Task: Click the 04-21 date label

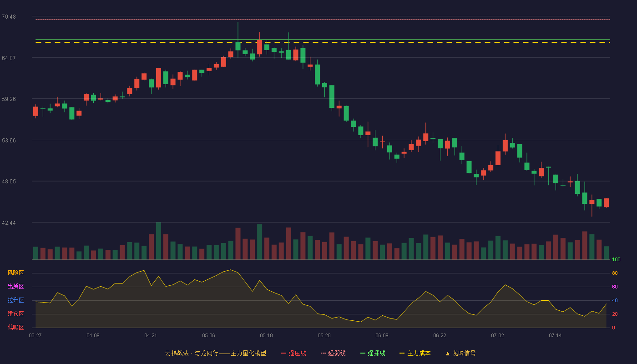Action: 151,335
